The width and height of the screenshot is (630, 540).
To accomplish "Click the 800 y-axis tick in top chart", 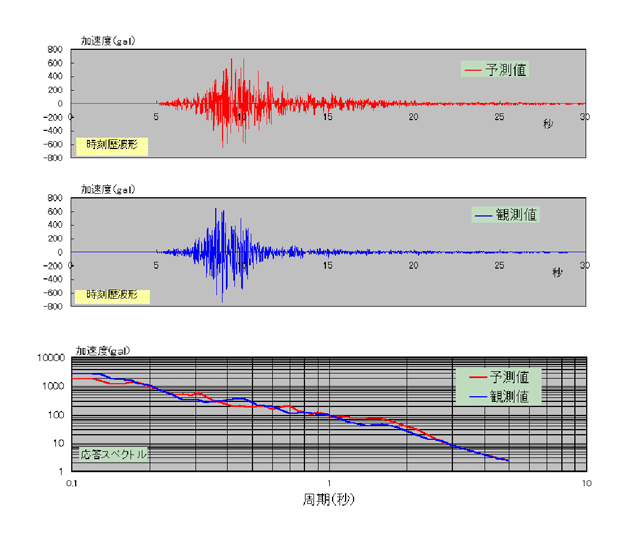I will [56, 48].
